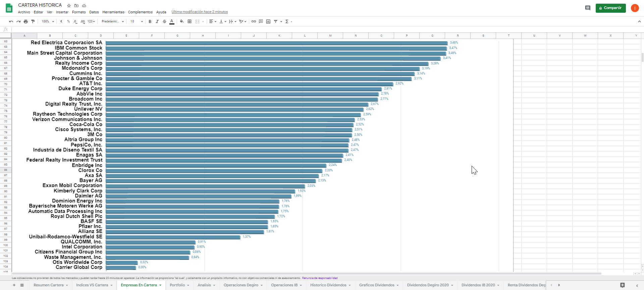This screenshot has height=290, width=644.
Task: Open the borders tool
Action: pos(190,21)
